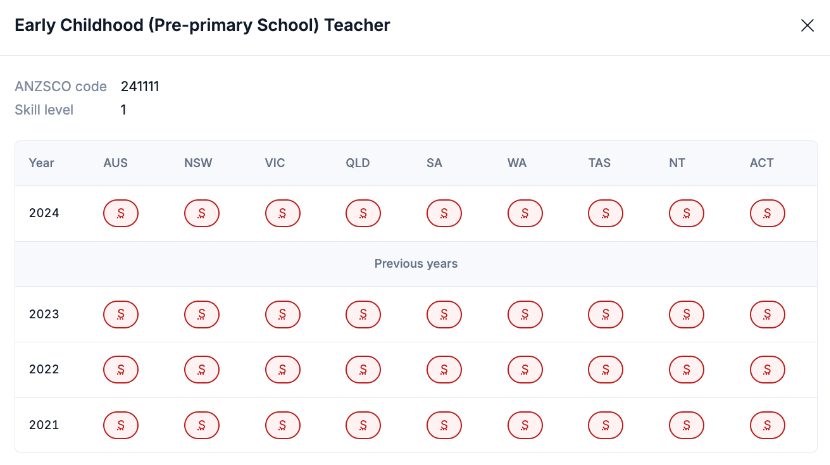Click the 2023 NSW shortage status icon
This screenshot has height=465, width=830.
pyautogui.click(x=202, y=315)
